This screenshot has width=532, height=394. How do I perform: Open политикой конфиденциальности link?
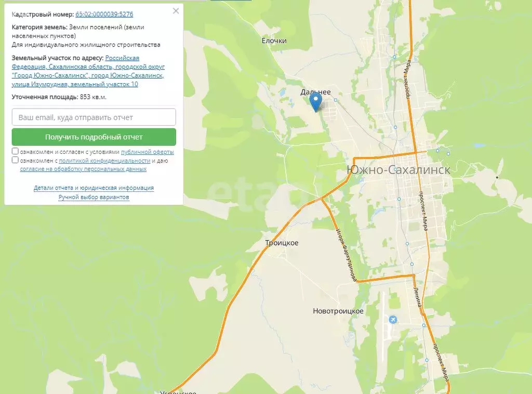[104, 161]
